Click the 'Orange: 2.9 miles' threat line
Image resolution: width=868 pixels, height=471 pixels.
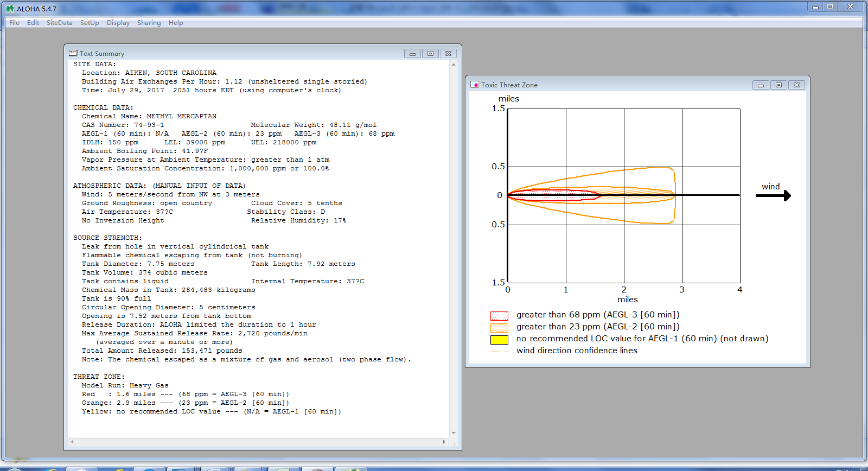[x=186, y=403]
